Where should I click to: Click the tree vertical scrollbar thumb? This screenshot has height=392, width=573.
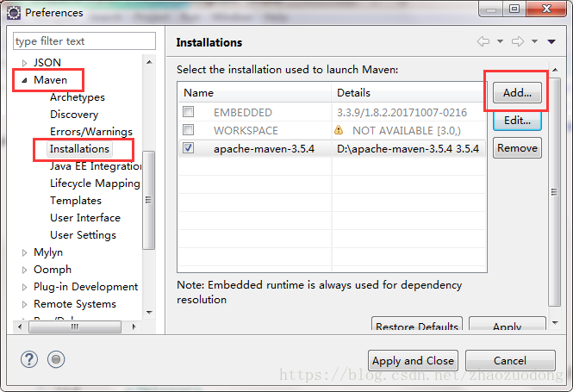tap(149, 200)
